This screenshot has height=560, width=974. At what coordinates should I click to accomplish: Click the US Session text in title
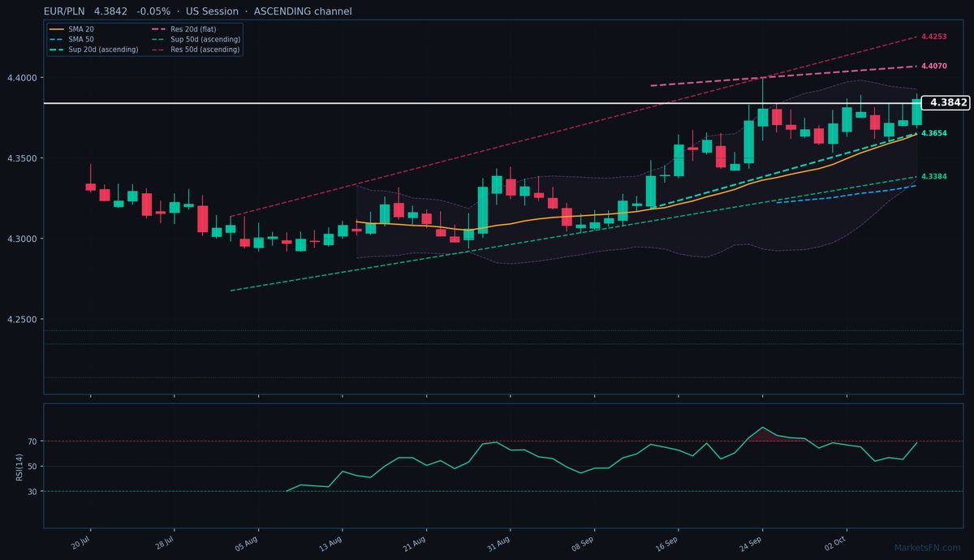(x=211, y=11)
